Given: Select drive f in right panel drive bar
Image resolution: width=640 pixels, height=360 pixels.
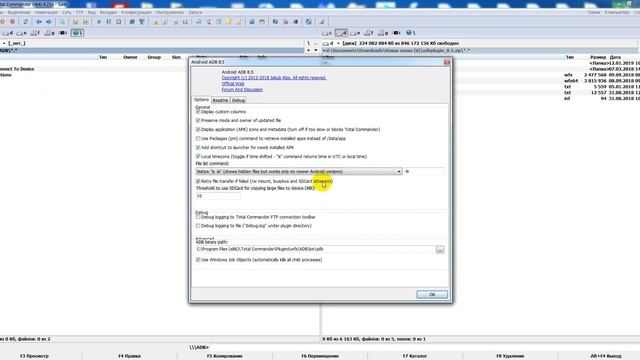Looking at the screenshot, I should [x=369, y=33].
